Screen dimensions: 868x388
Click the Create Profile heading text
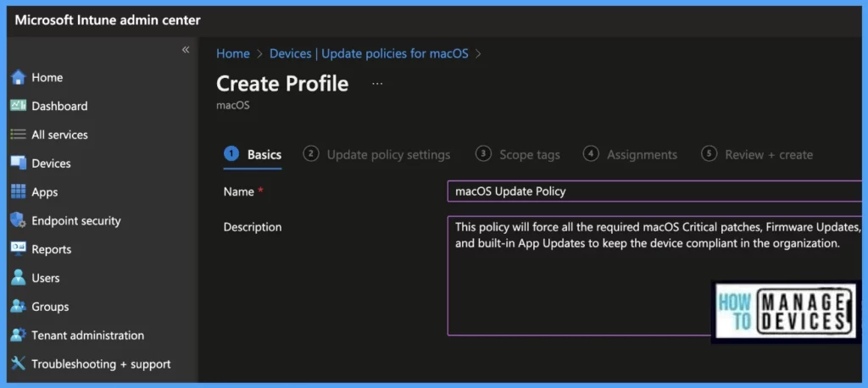point(282,84)
